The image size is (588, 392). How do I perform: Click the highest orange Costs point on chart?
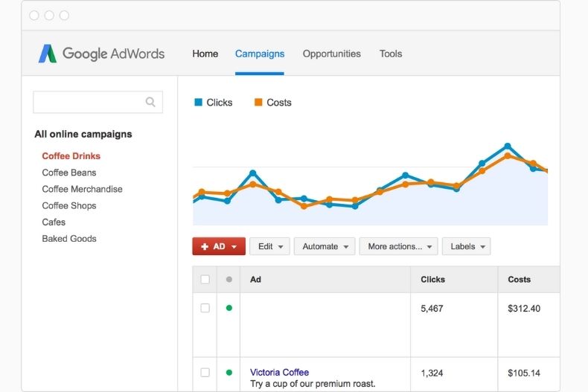pyautogui.click(x=508, y=155)
